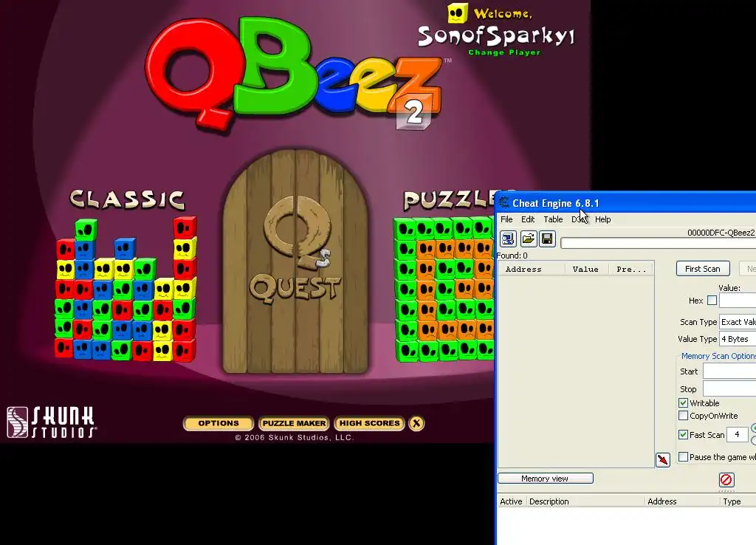Click the 00000DFC-QBeez2 process label
The image size is (756, 545).
(721, 233)
